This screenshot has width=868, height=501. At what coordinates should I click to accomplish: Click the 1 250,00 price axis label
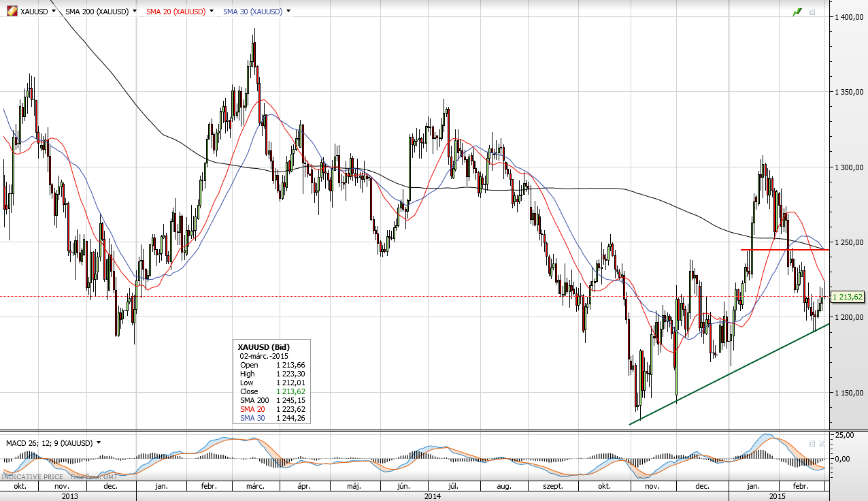coord(849,242)
